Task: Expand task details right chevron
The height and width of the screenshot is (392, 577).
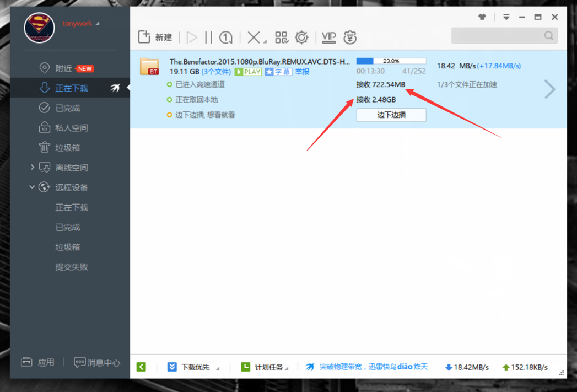Action: (550, 89)
